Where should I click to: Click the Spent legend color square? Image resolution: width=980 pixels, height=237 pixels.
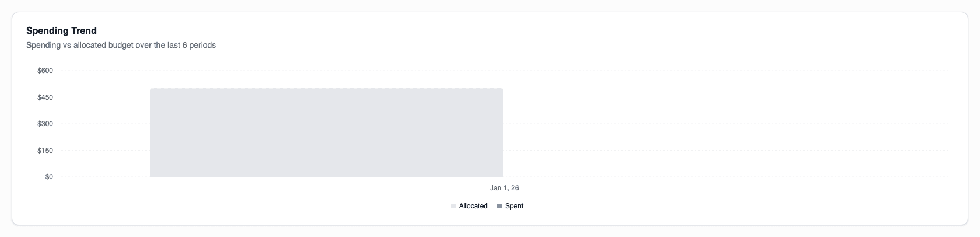click(499, 206)
